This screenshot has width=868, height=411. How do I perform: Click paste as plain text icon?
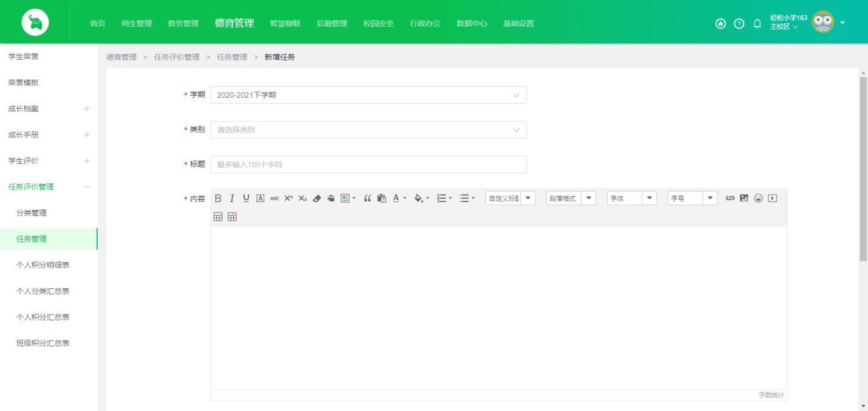pyautogui.click(x=381, y=198)
